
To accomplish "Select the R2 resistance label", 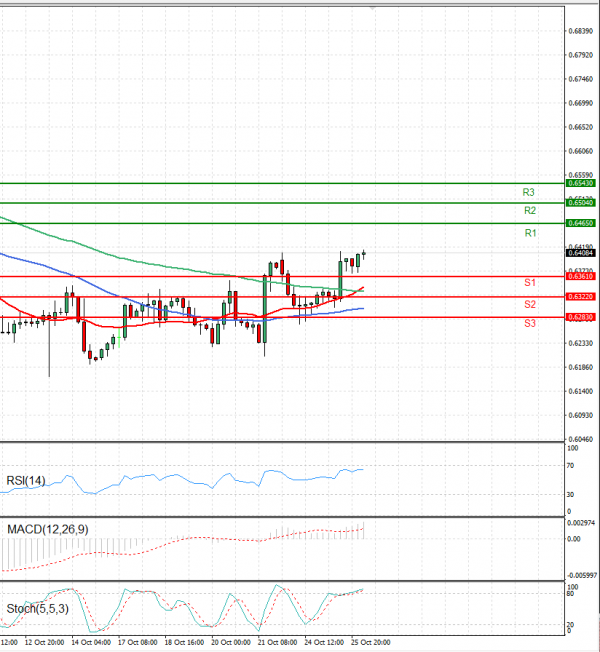I will (530, 211).
